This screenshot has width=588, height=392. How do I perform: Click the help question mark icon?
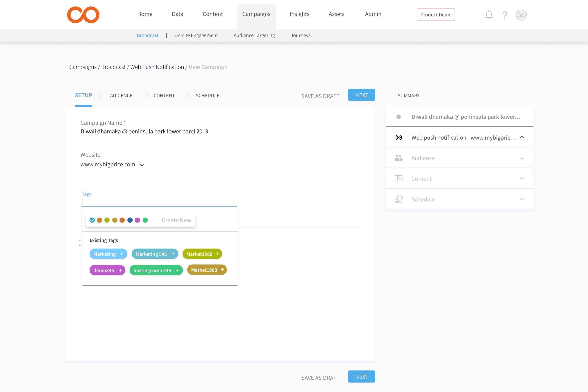click(504, 15)
